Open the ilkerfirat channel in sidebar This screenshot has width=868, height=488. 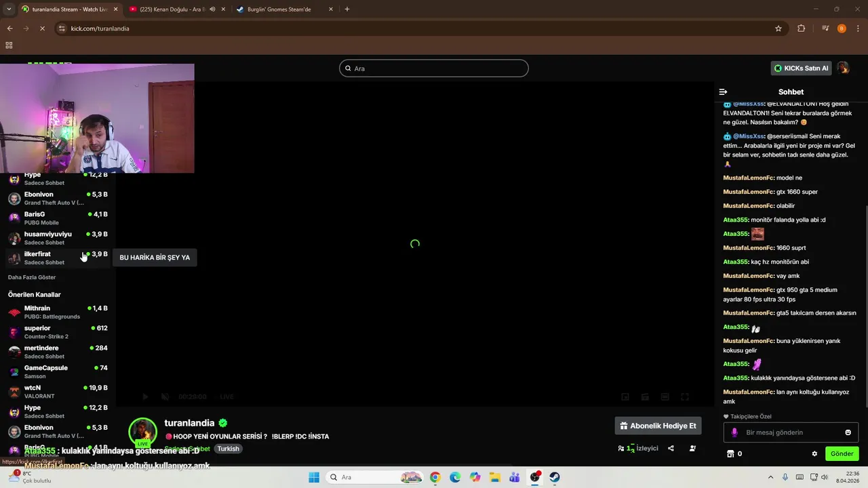[58, 258]
